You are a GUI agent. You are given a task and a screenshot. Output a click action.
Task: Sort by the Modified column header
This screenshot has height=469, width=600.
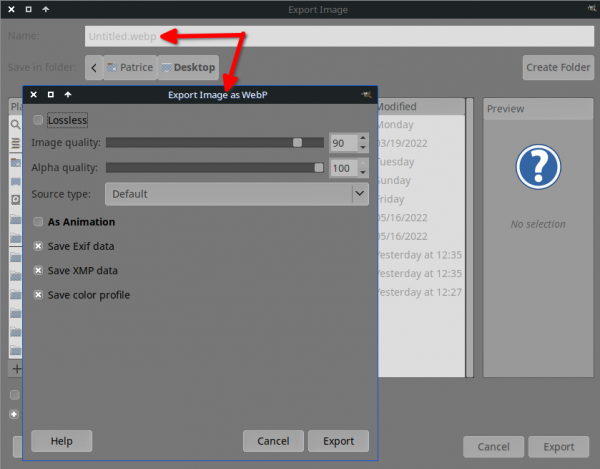(421, 106)
